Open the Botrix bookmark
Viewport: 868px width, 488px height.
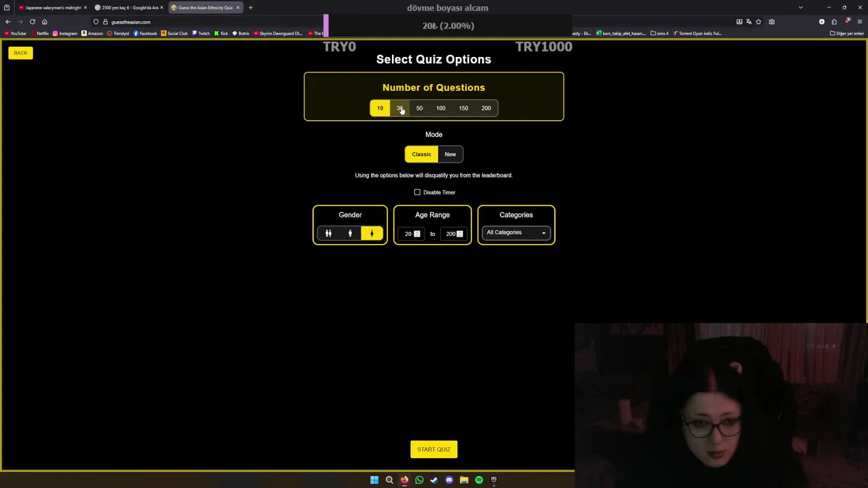tap(241, 33)
